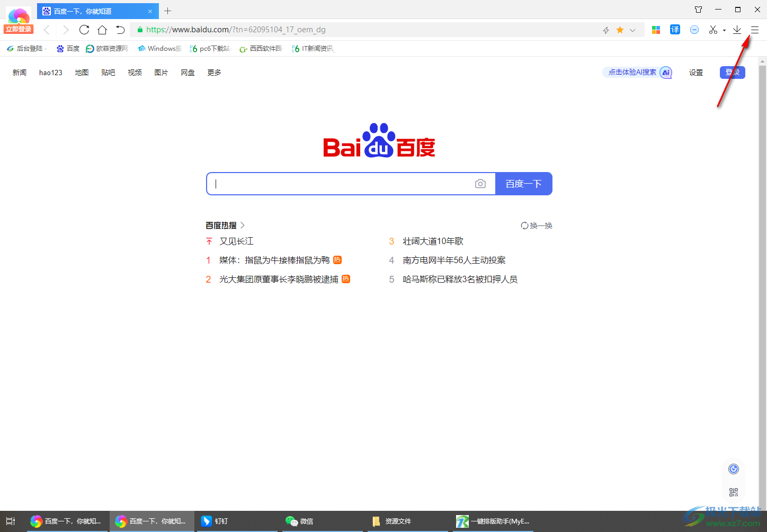Open the skin changer shirt icon
This screenshot has width=767, height=532.
tap(698, 10)
